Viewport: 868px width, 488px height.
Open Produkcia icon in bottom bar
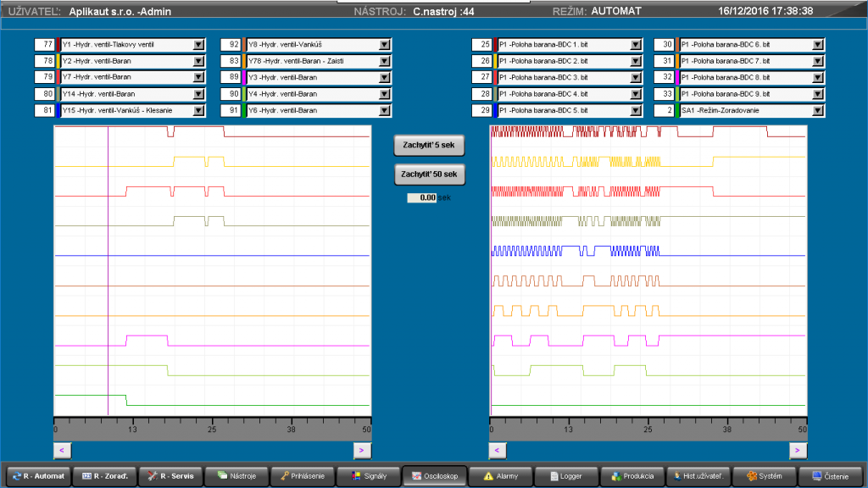tap(616, 476)
